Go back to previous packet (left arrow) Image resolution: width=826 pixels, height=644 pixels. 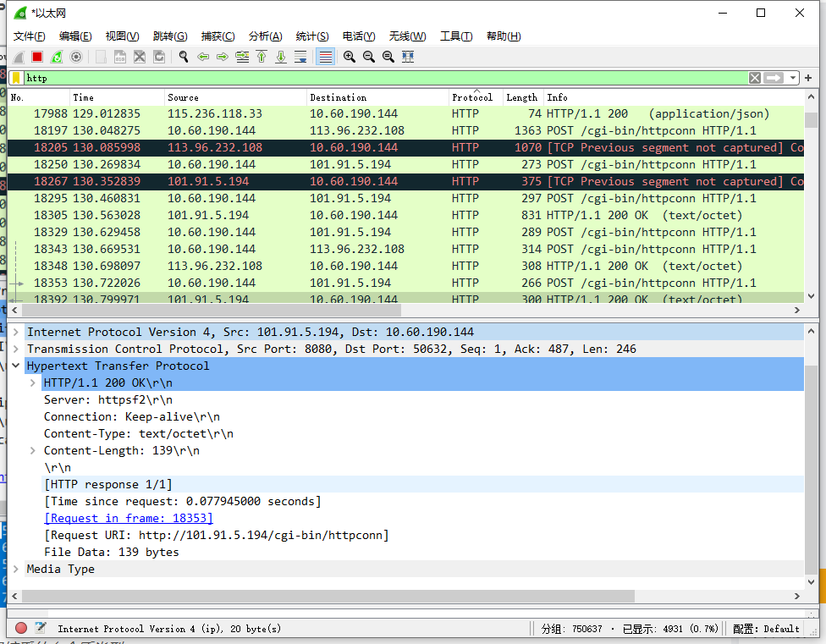tap(203, 57)
